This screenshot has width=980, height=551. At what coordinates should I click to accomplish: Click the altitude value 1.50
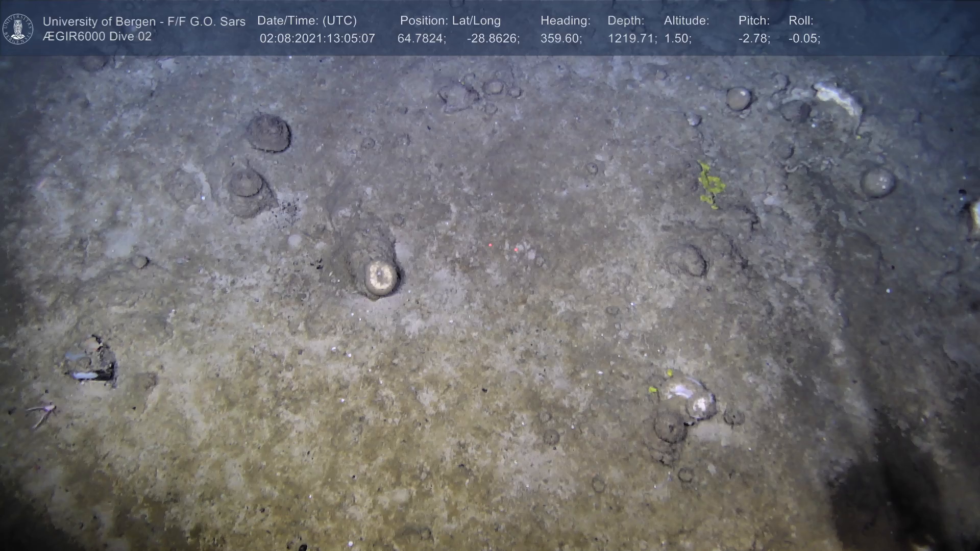tap(677, 39)
